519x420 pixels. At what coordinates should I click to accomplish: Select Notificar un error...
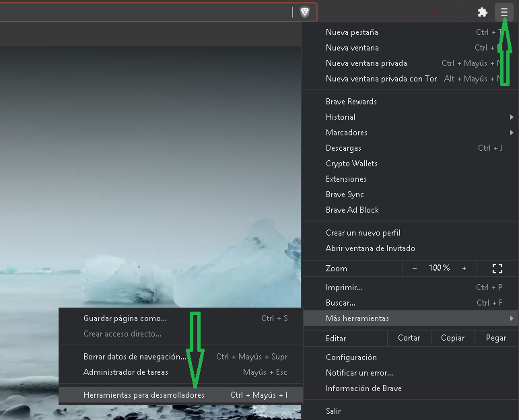click(x=410, y=373)
